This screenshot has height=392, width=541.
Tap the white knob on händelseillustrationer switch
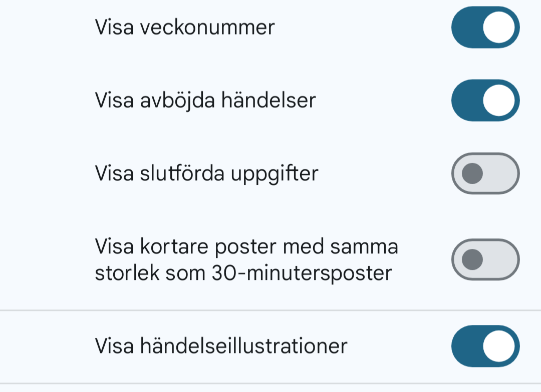point(499,346)
